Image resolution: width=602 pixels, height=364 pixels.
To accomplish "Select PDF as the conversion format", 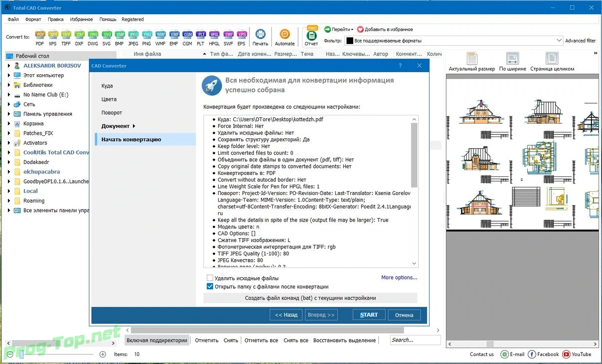I will coord(40,38).
